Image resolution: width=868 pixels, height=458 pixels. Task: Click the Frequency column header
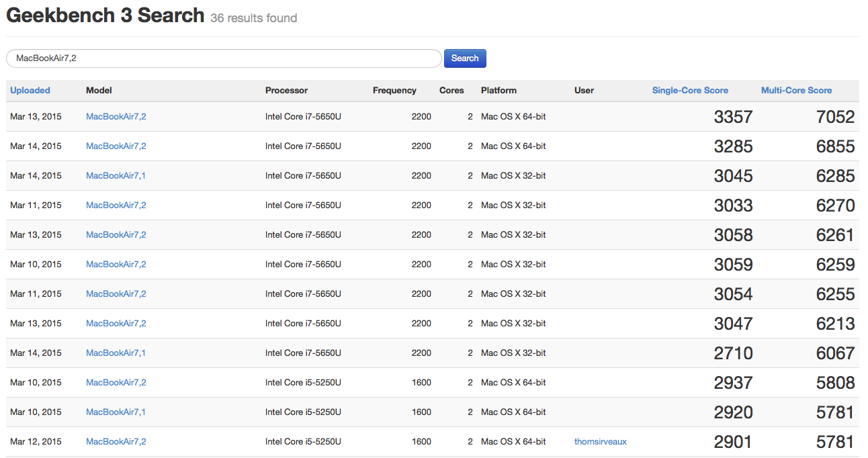point(394,90)
